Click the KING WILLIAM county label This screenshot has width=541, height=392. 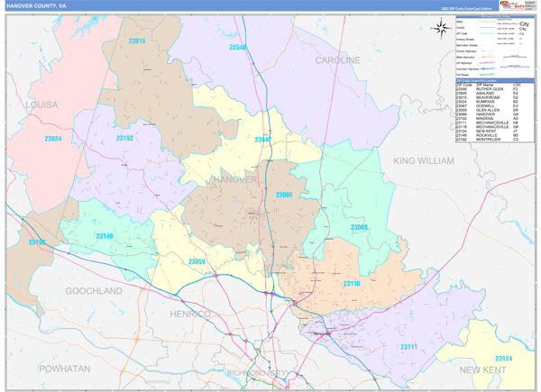coord(424,160)
